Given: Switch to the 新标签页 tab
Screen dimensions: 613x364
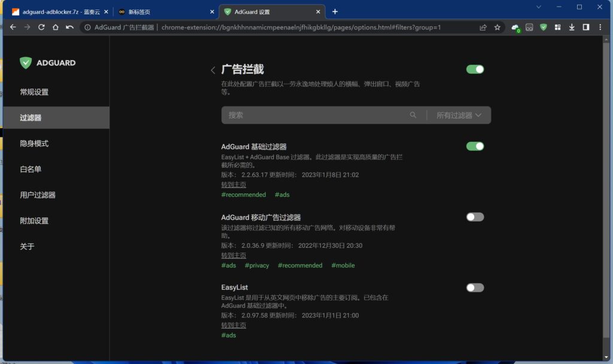Looking at the screenshot, I should click(x=166, y=12).
